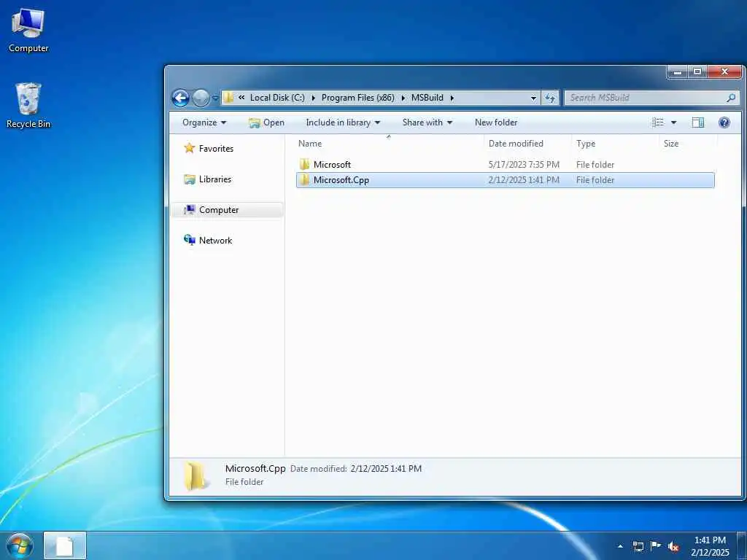Image resolution: width=747 pixels, height=560 pixels.
Task: Select the Microsoft folder row
Action: [505, 165]
